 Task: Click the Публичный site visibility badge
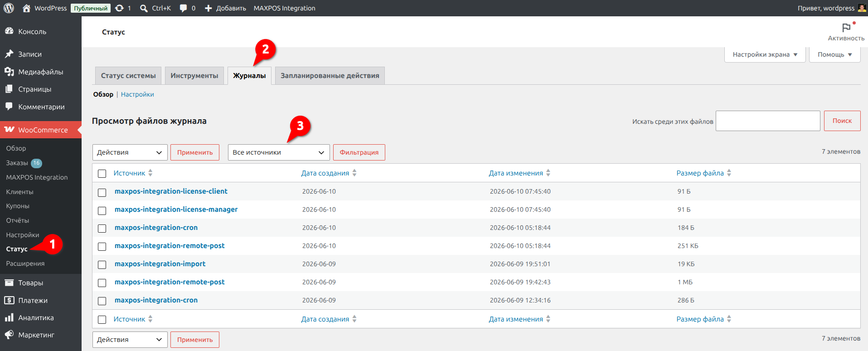tap(91, 8)
